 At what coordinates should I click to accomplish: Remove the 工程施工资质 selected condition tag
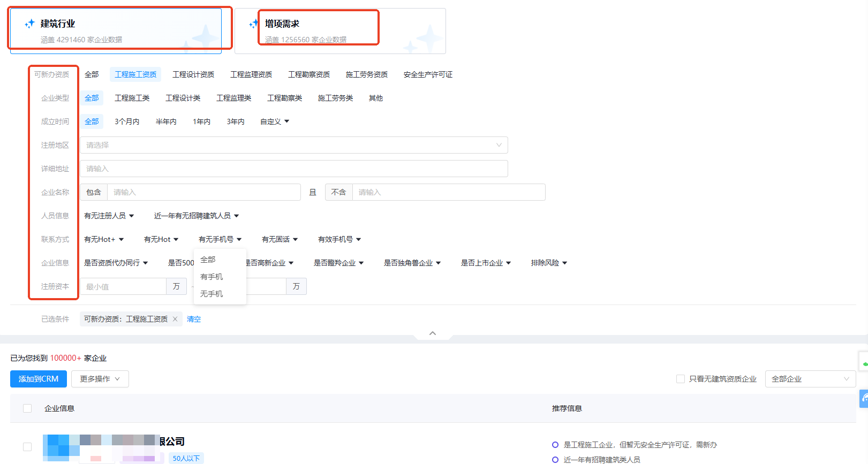click(175, 319)
